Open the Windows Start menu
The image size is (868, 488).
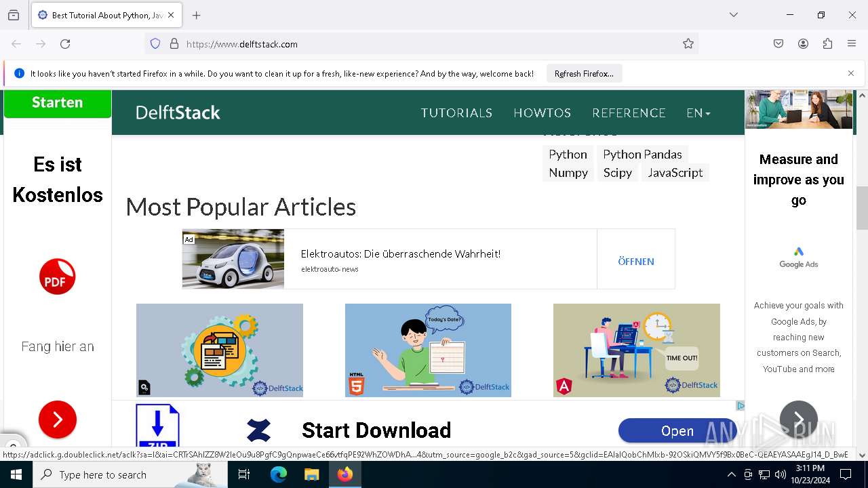point(16,474)
